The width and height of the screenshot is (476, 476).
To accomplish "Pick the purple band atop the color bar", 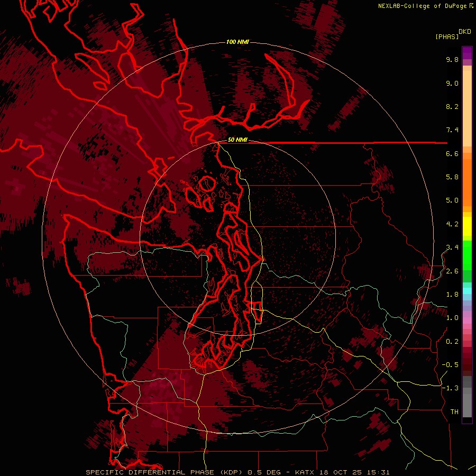I will [x=467, y=53].
